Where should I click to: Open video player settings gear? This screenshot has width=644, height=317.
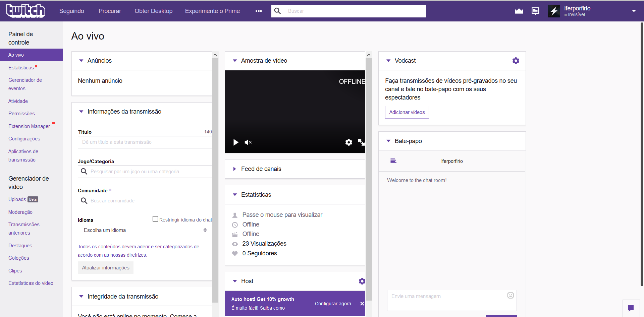point(349,142)
